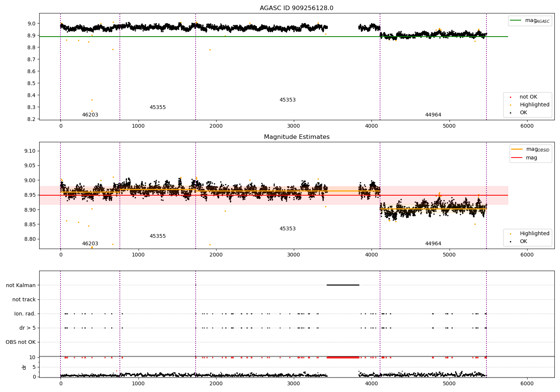560x392 pixels.
Task: Click the "dr > 5" axis label
Action: (28, 328)
